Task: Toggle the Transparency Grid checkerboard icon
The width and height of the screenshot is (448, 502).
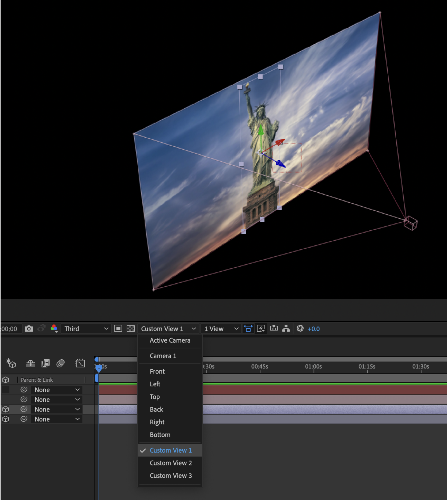Action: pyautogui.click(x=131, y=329)
